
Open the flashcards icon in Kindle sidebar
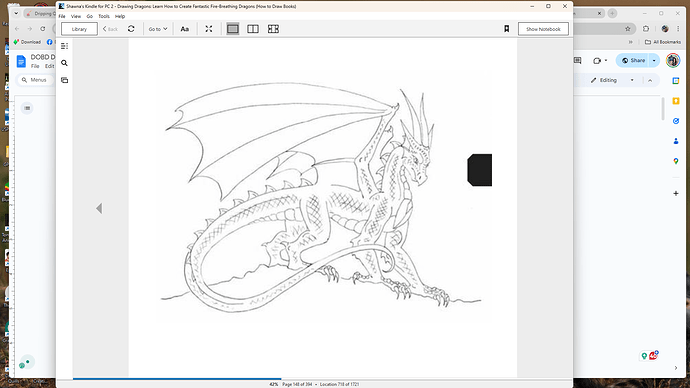[x=64, y=80]
